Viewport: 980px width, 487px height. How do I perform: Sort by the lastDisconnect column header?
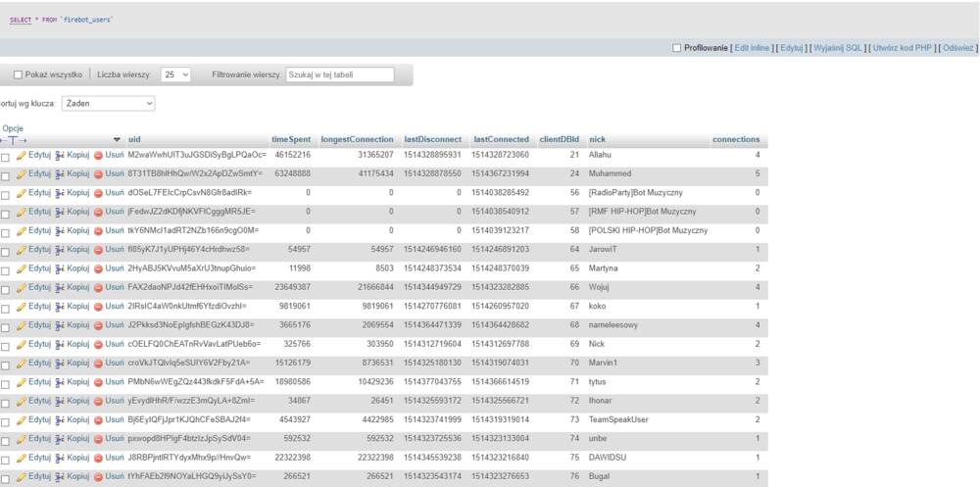point(432,139)
